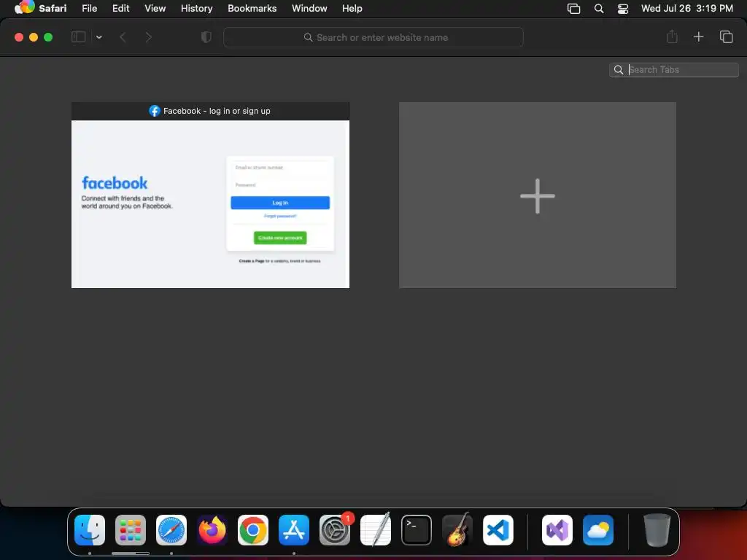This screenshot has width=747, height=560.
Task: Open Visual Studio from the Dock
Action: (557, 530)
